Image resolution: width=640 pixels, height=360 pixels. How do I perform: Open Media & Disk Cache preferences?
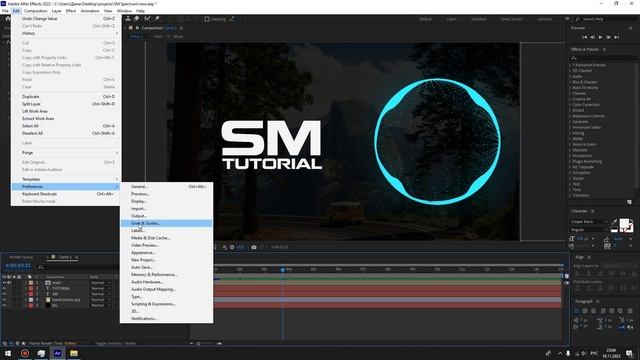(167, 238)
